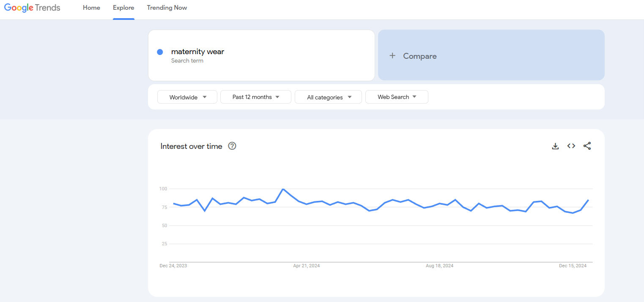
Task: Click the Dec 24, 2023 axis label
Action: click(x=173, y=266)
